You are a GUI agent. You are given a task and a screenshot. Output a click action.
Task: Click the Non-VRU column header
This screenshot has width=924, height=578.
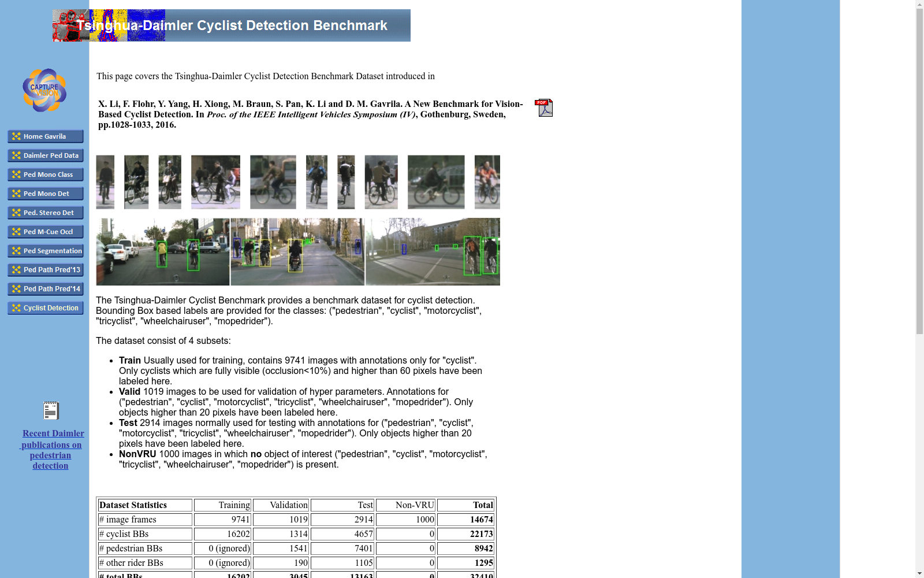coord(405,505)
